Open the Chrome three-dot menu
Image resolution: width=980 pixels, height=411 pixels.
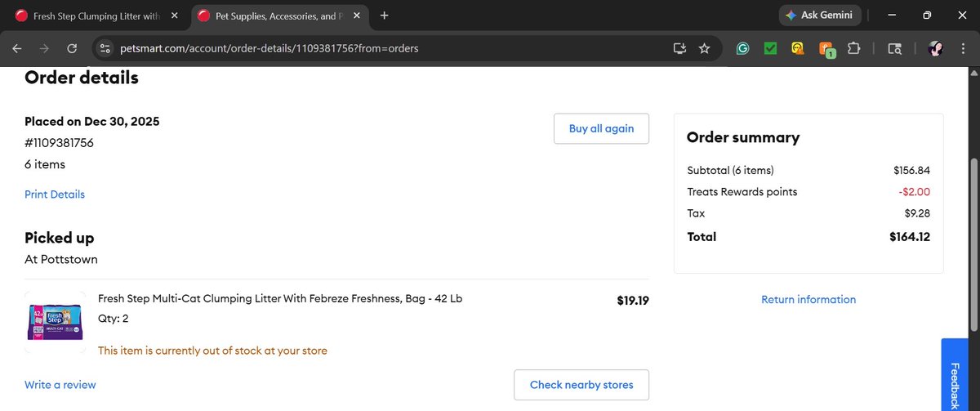click(x=962, y=48)
